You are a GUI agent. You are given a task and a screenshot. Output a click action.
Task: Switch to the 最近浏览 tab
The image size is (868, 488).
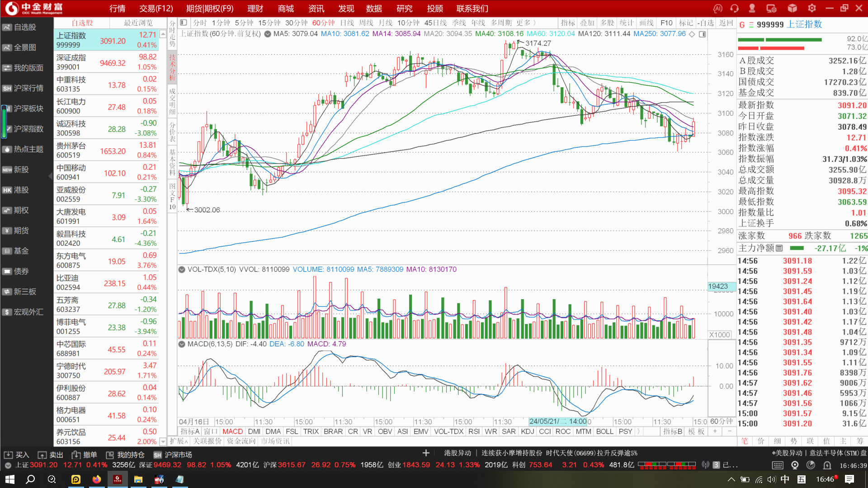pyautogui.click(x=138, y=23)
